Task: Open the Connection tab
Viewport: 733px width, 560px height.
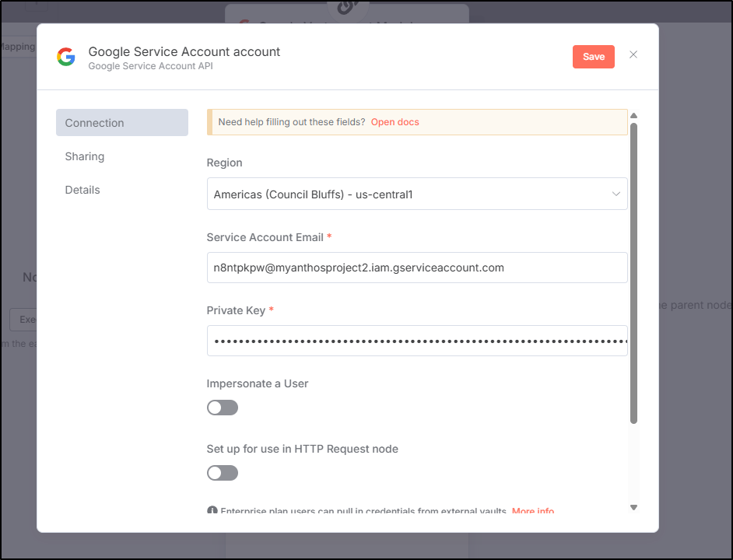Action: 122,122
